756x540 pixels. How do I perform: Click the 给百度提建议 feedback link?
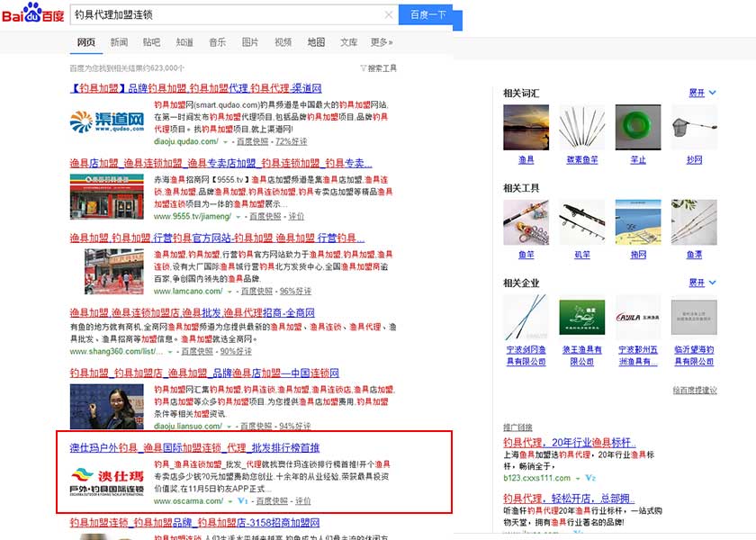(x=695, y=390)
